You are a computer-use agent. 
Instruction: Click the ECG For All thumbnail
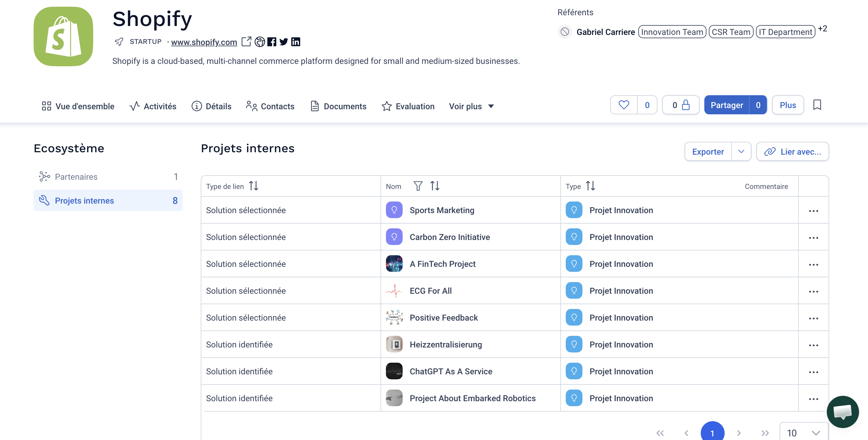click(394, 291)
